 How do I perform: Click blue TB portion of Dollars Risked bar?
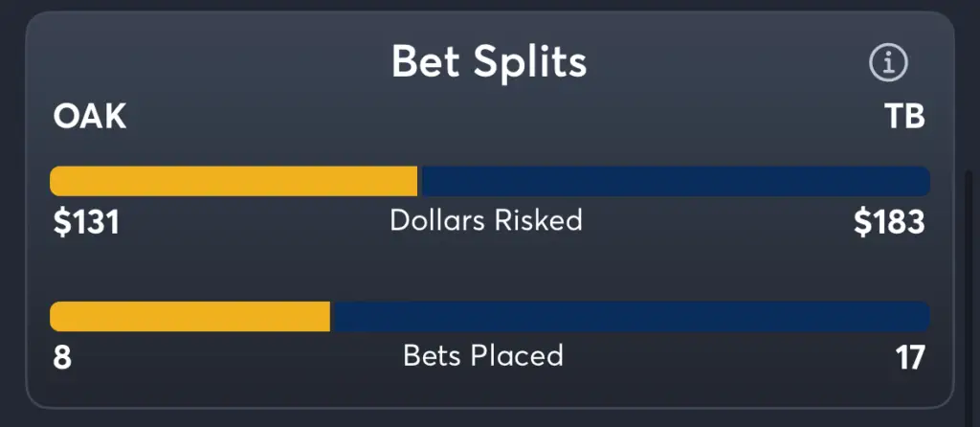pos(677,181)
